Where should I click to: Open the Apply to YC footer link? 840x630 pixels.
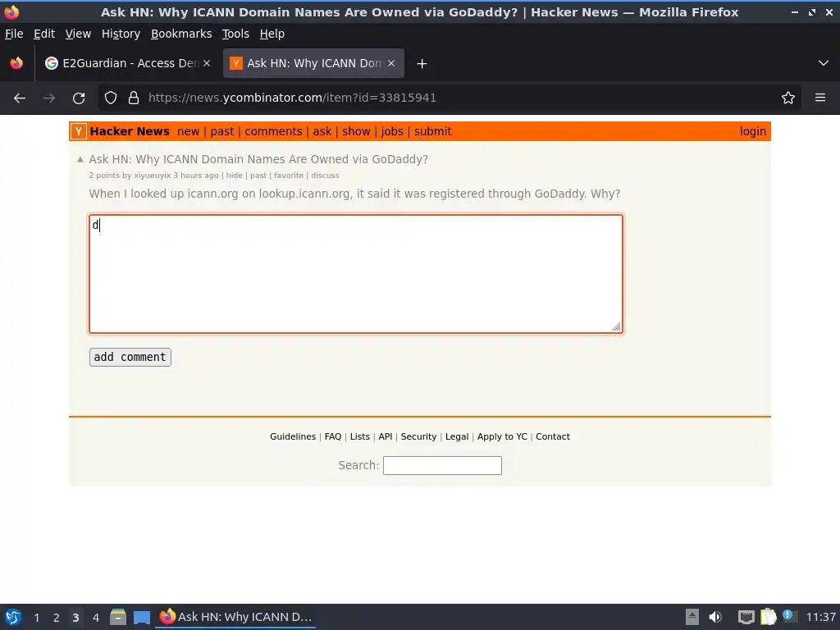click(x=502, y=436)
